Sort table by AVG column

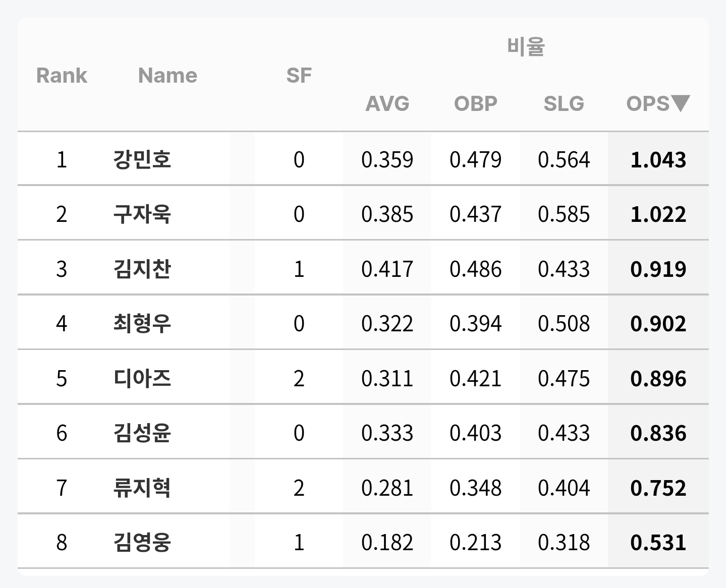(x=387, y=103)
